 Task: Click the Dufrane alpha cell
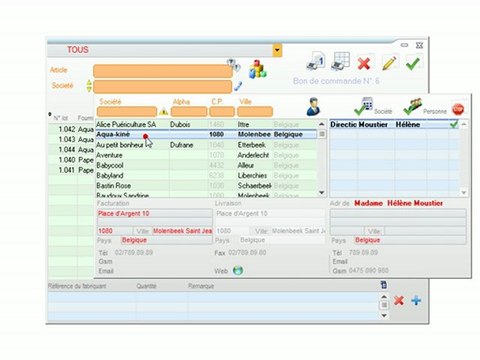click(x=181, y=145)
